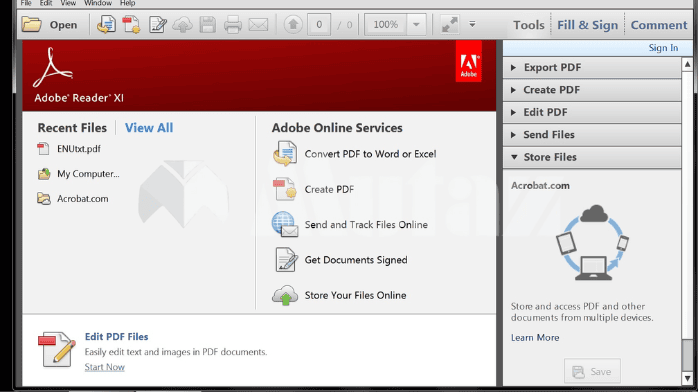698x392 pixels.
Task: Click the Store Your Files Online cloud icon
Action: [285, 295]
